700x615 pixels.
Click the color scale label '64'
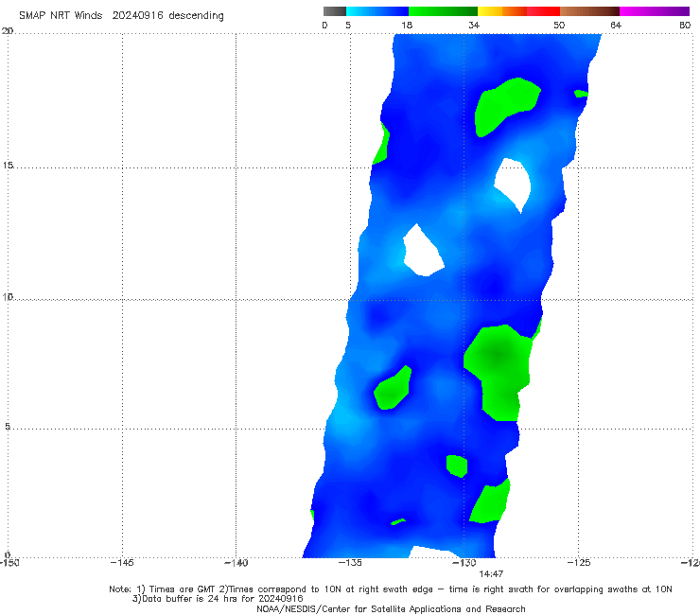click(616, 25)
